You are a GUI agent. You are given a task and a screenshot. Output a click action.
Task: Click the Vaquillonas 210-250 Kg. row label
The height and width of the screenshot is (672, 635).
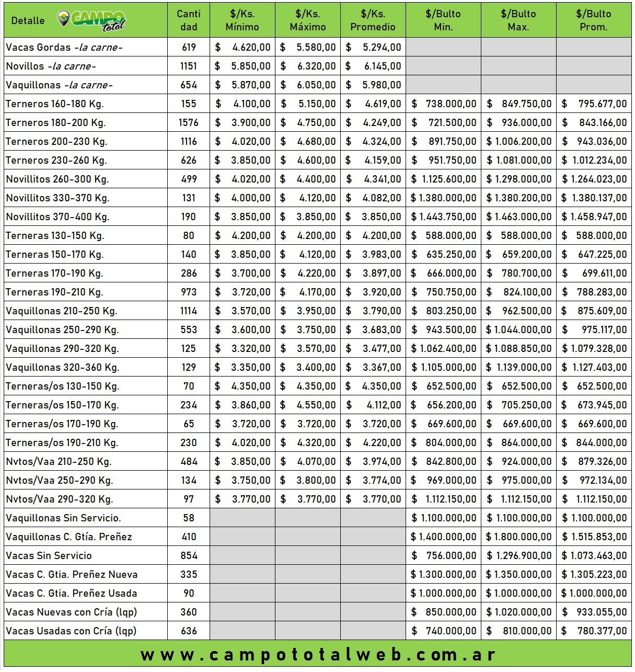click(x=61, y=311)
